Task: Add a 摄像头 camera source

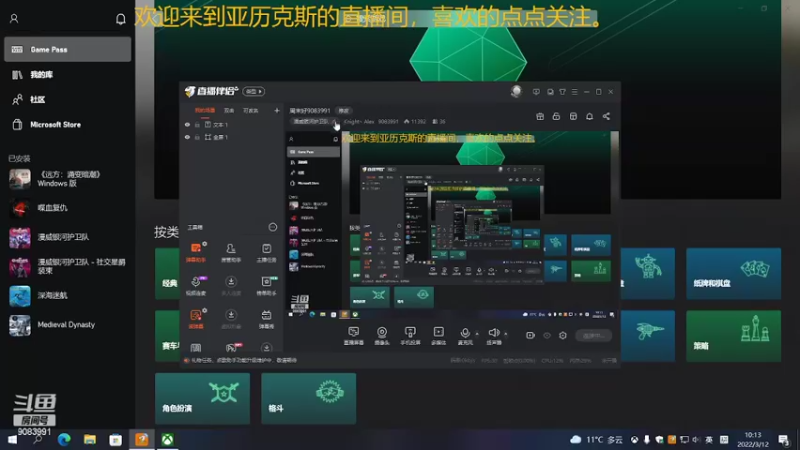Action: coord(382,336)
